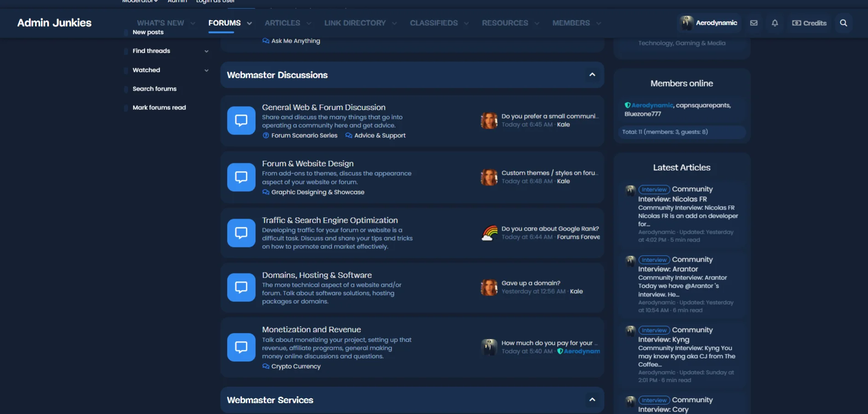This screenshot has height=414, width=868.
Task: Open the Members tab
Action: 571,23
